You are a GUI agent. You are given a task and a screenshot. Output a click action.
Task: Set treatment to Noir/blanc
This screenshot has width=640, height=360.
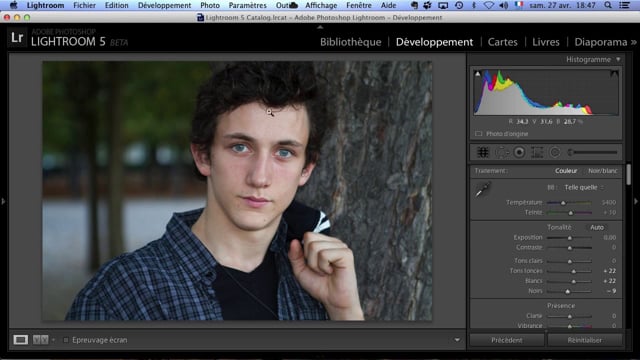tap(602, 171)
